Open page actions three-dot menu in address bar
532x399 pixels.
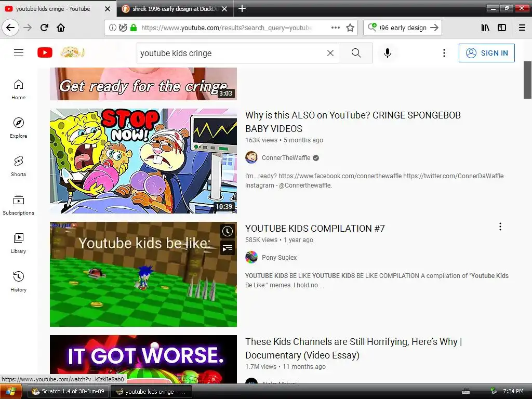coord(336,28)
